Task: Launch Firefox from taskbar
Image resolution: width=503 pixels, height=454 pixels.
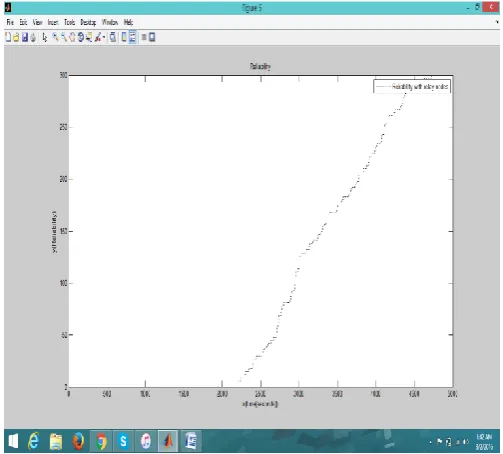Action: [78, 441]
